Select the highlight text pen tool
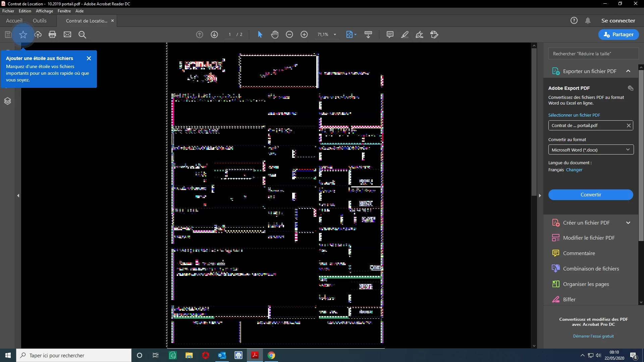 coord(405,35)
